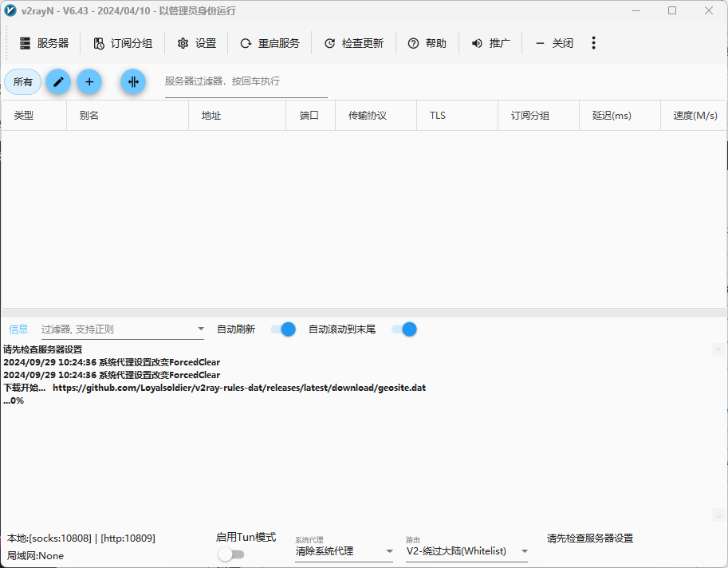Viewport: 728px width, 568px height.
Task: Click 检查更新 check for updates
Action: (x=353, y=43)
